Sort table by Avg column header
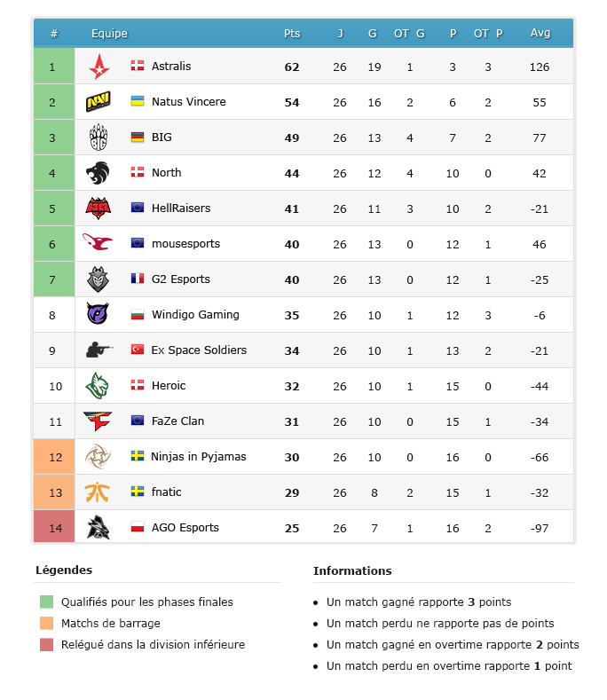The height and width of the screenshot is (700, 607). click(540, 34)
